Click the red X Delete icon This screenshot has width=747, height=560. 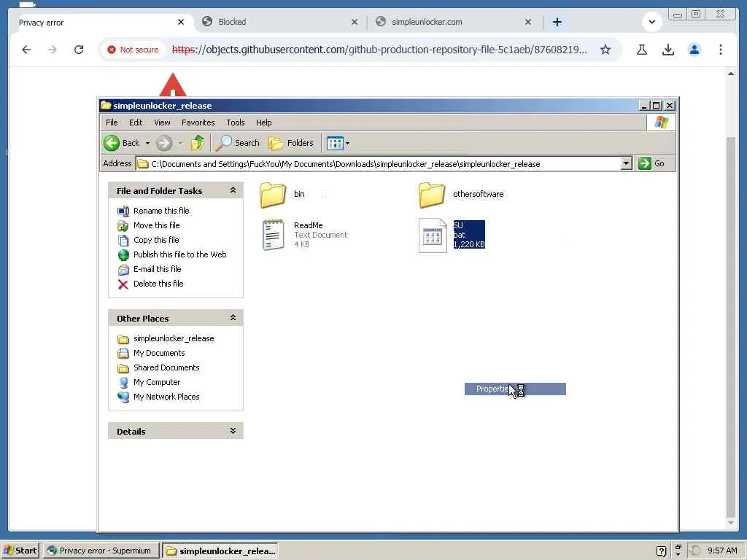click(x=123, y=284)
